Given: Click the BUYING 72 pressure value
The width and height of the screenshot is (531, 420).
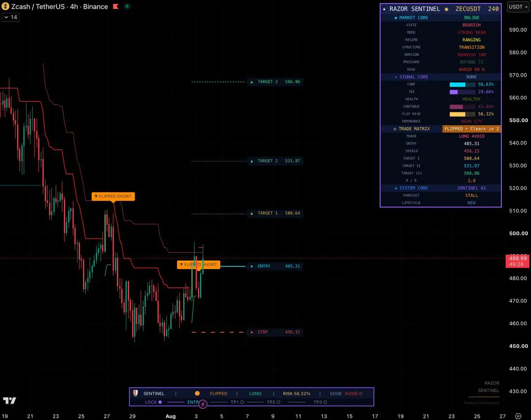Looking at the screenshot, I should [472, 62].
